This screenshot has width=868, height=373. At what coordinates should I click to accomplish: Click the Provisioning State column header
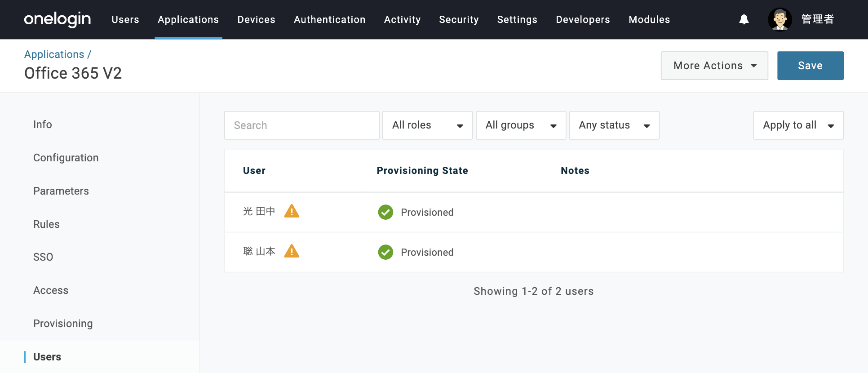click(x=422, y=171)
